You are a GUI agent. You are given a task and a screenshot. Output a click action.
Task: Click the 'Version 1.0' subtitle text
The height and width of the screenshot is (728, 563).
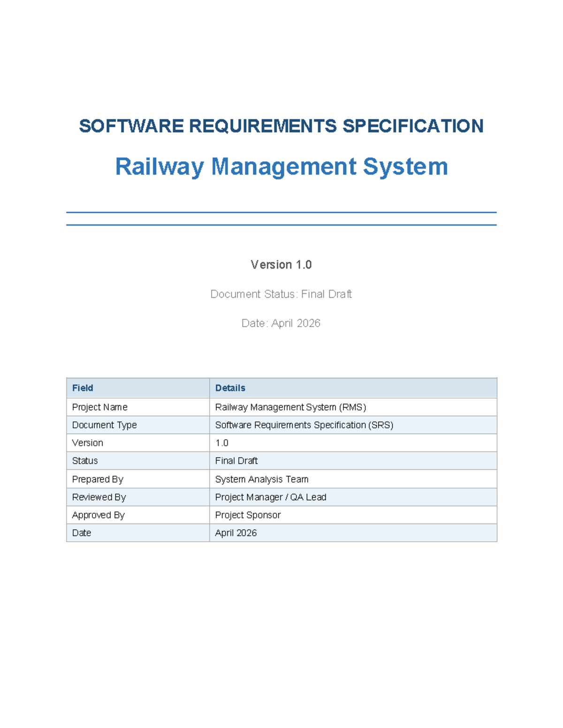(x=281, y=265)
